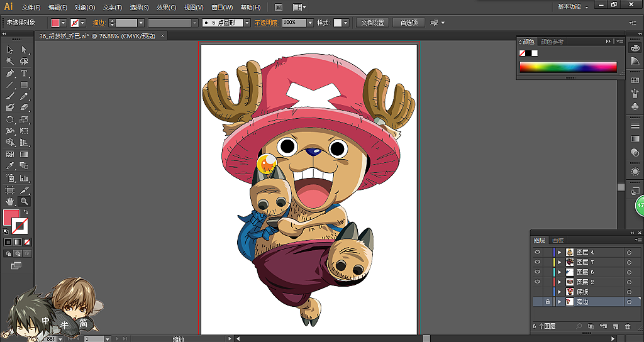The image size is (644, 342).
Task: Select the Rotate tool
Action: point(10,120)
